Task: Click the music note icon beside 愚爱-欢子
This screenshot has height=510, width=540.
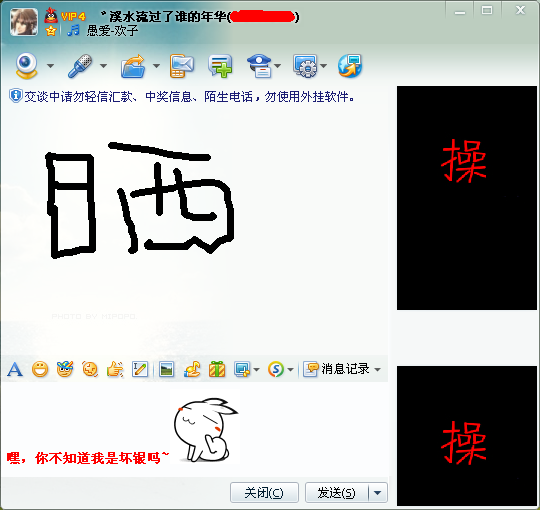Action: click(x=73, y=30)
